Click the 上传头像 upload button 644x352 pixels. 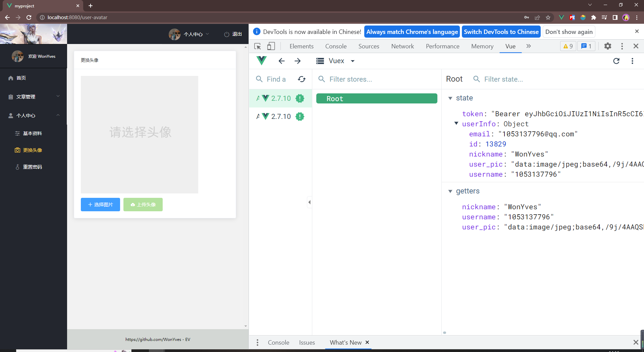point(143,204)
